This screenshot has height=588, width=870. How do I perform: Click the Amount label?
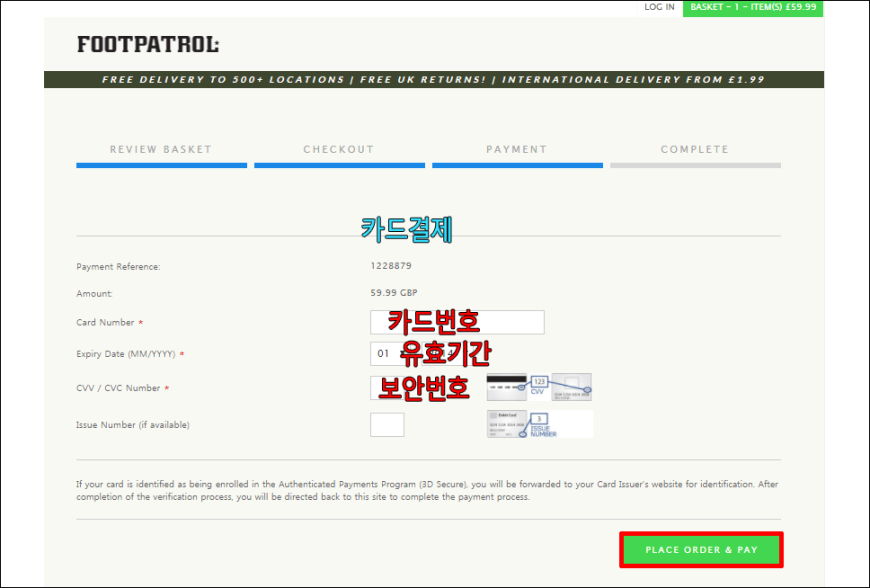(94, 293)
